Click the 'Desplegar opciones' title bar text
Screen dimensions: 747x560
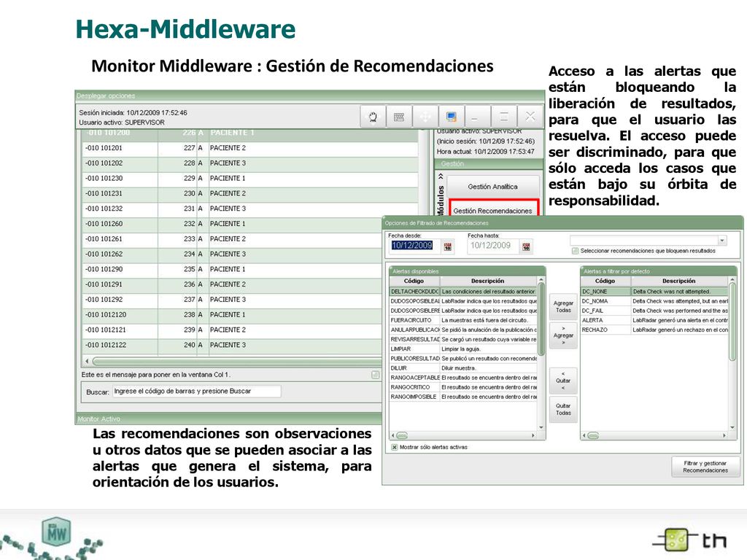coord(106,96)
